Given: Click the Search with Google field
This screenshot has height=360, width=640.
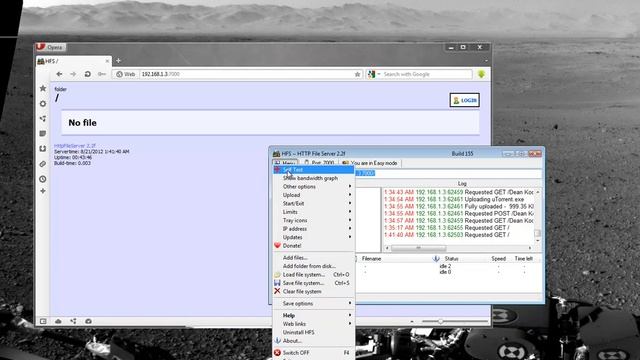Looking at the screenshot, I should click(x=427, y=74).
